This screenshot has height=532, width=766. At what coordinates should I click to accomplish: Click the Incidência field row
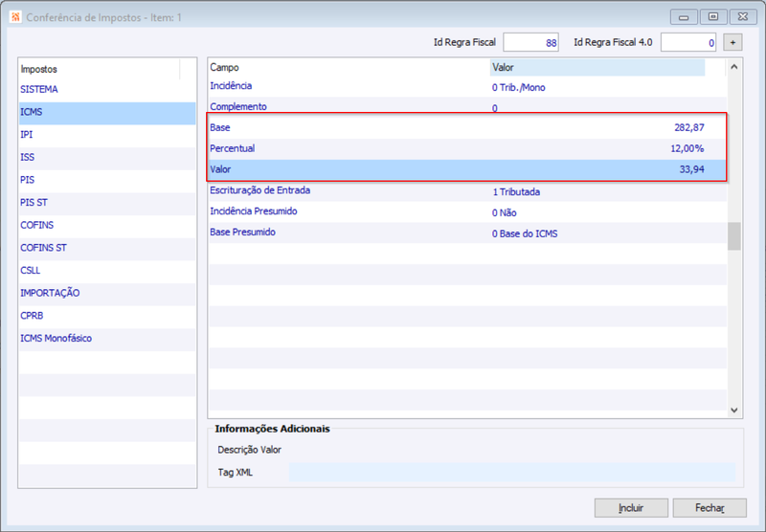tap(467, 87)
